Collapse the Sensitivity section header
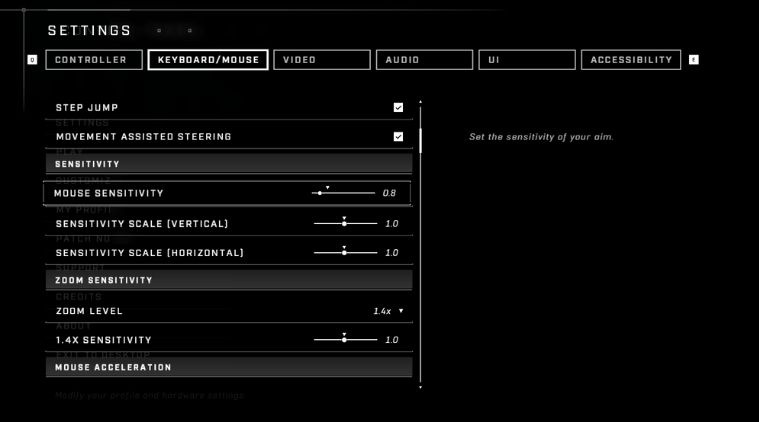 click(x=228, y=164)
